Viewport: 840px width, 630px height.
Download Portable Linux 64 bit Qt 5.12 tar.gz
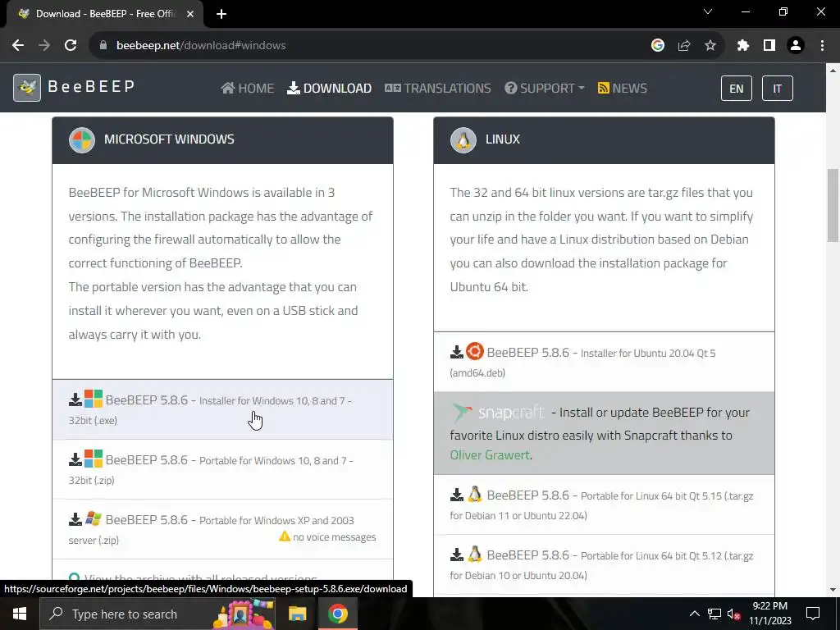click(x=604, y=564)
